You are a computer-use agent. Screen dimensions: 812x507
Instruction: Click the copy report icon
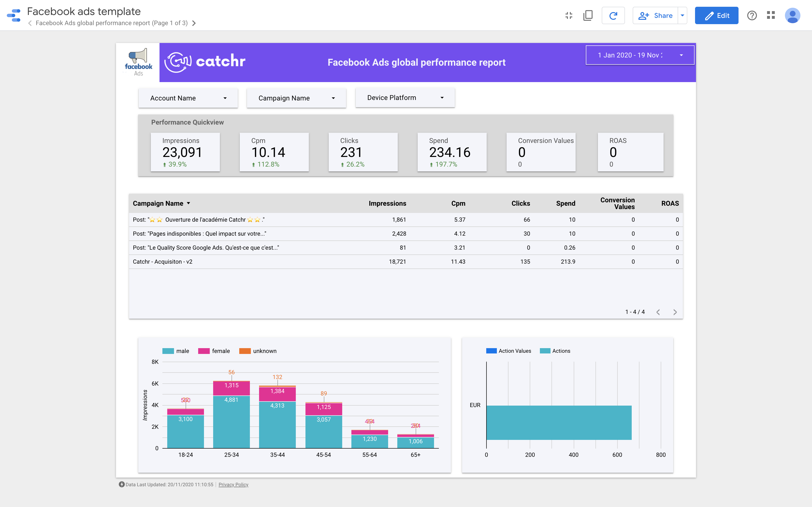pyautogui.click(x=588, y=15)
